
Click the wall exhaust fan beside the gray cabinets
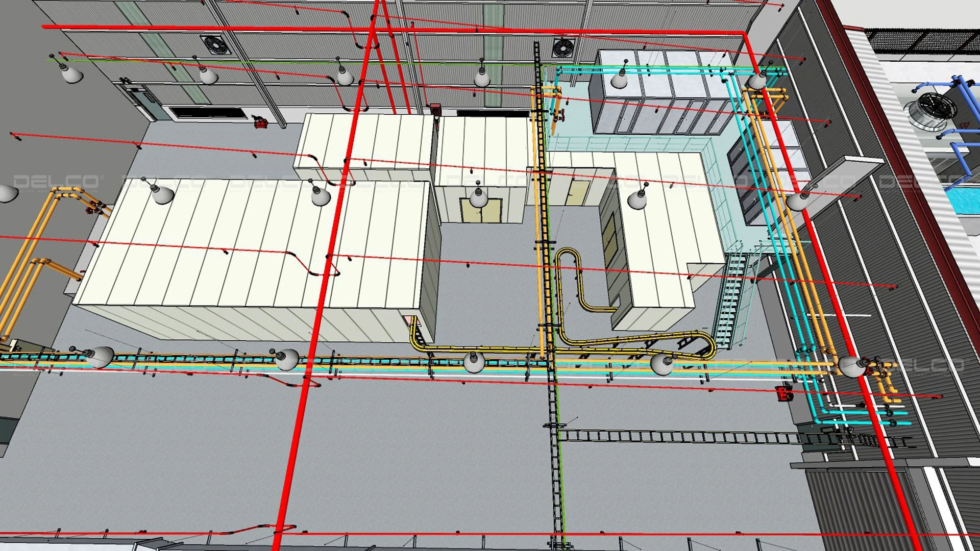point(563,48)
